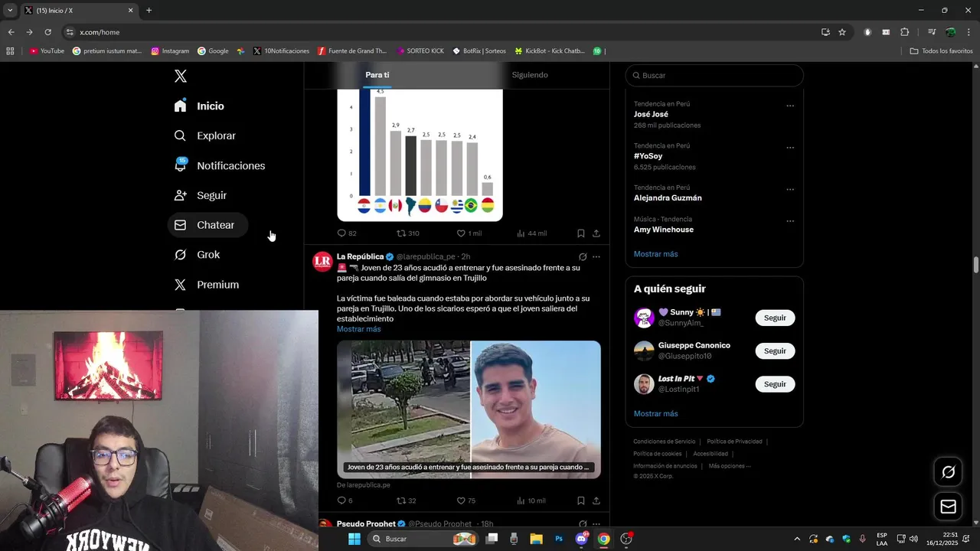Open the Alejandra Guzmán trend
Screen dimensions: 980x551
pos(668,197)
